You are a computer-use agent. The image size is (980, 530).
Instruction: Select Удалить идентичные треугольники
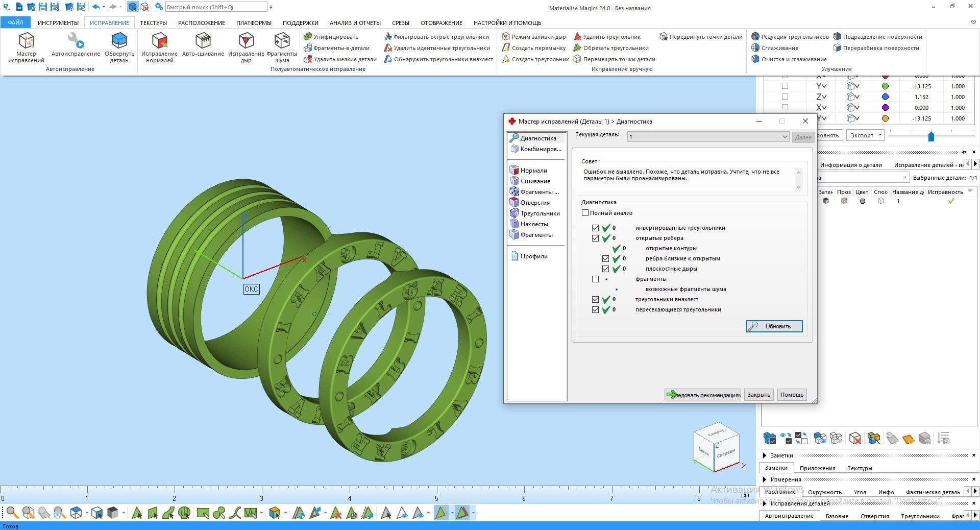(x=437, y=48)
